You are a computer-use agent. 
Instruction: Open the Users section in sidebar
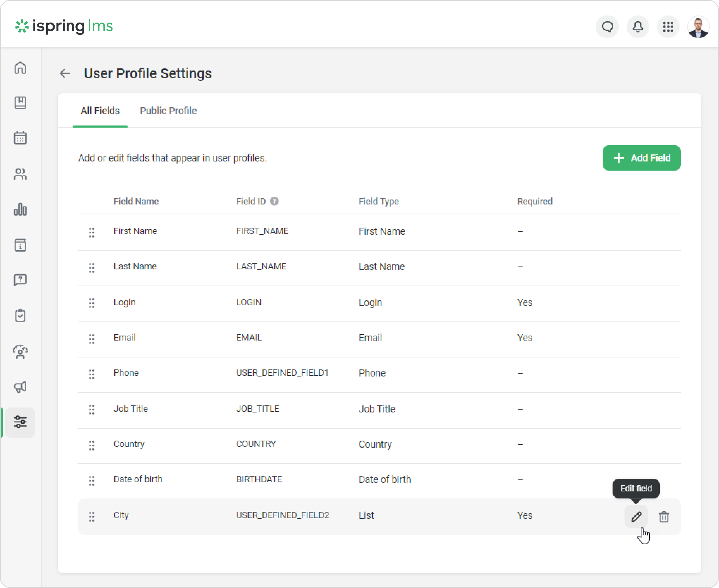click(20, 174)
